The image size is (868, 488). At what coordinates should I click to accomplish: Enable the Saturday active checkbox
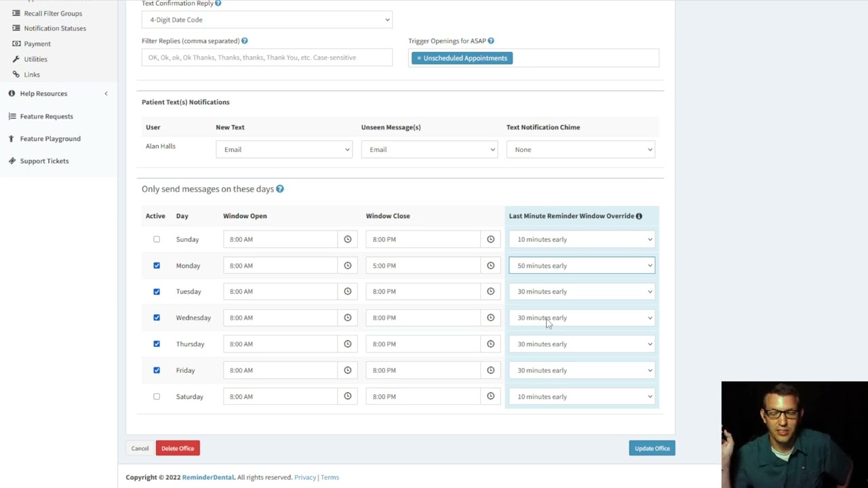point(157,396)
